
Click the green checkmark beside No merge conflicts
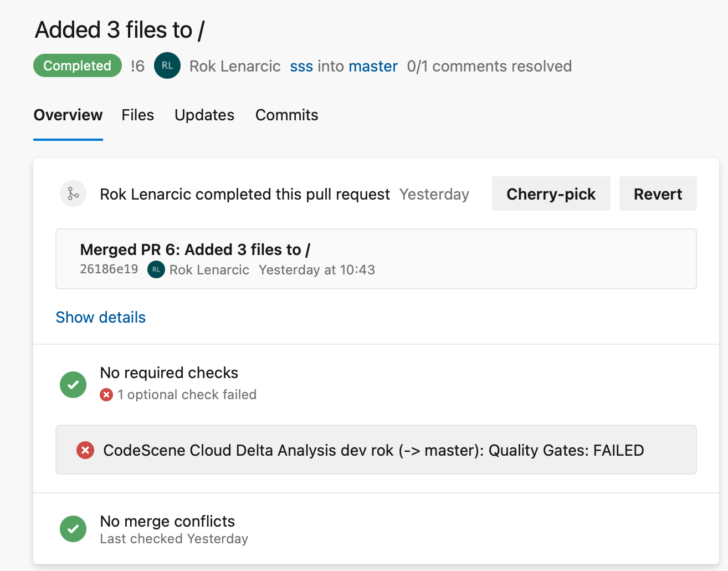pos(73,529)
